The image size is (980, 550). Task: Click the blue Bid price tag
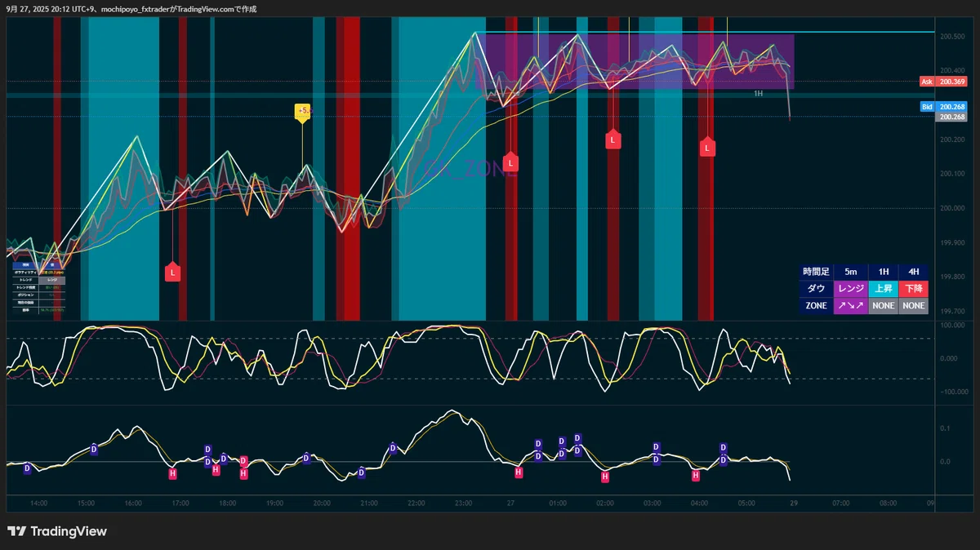click(944, 107)
